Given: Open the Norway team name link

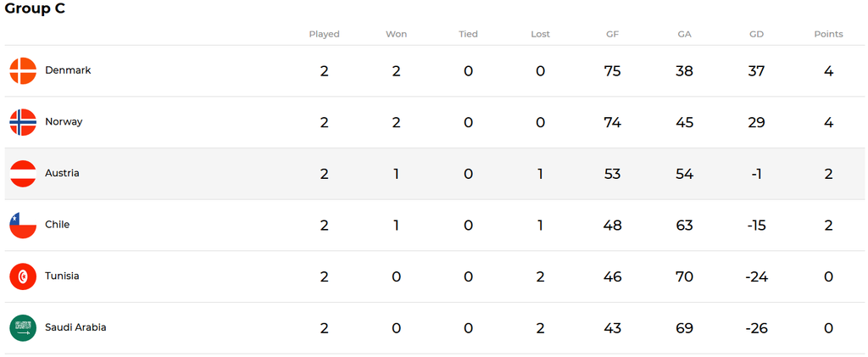Looking at the screenshot, I should pos(64,122).
